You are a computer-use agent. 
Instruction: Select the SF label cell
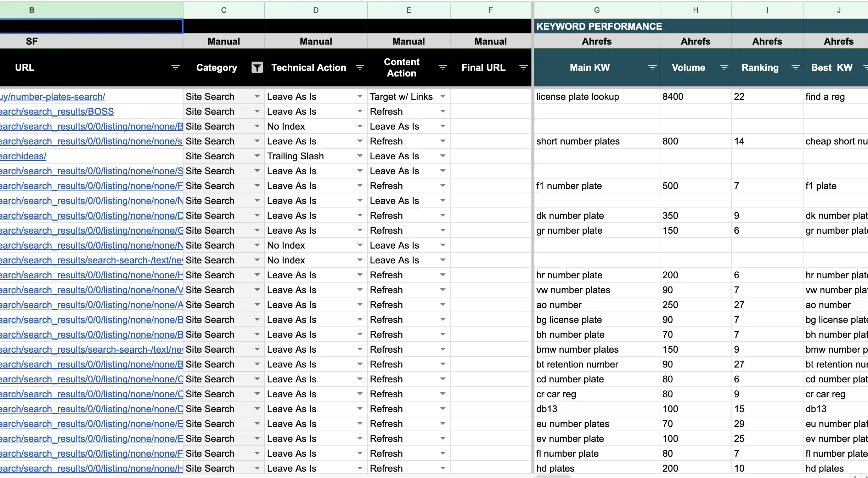[91, 41]
